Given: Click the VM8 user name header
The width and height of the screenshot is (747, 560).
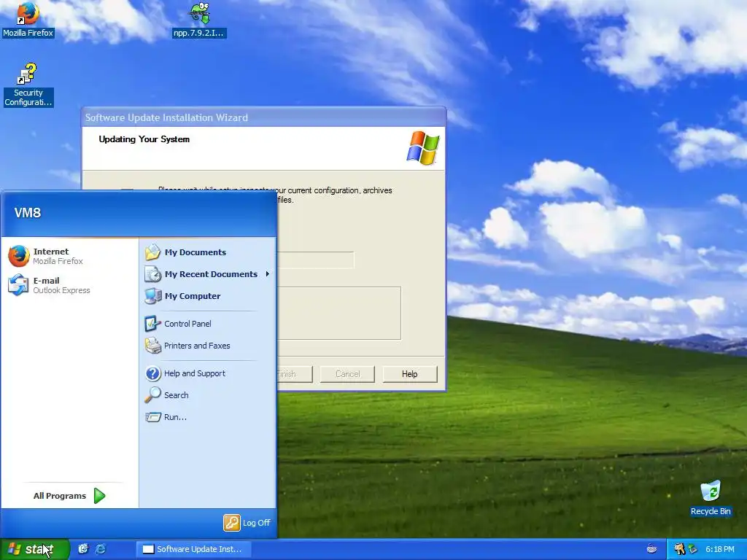Looking at the screenshot, I should (x=28, y=213).
